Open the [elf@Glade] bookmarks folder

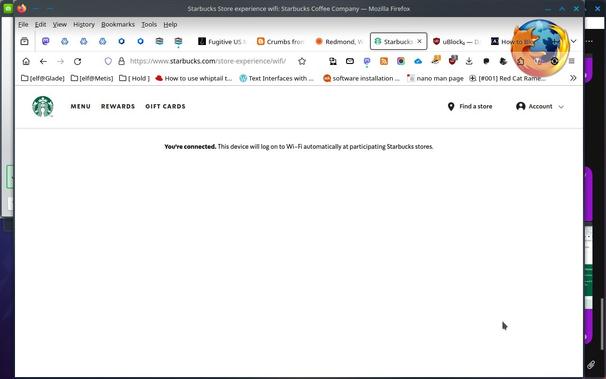click(43, 78)
